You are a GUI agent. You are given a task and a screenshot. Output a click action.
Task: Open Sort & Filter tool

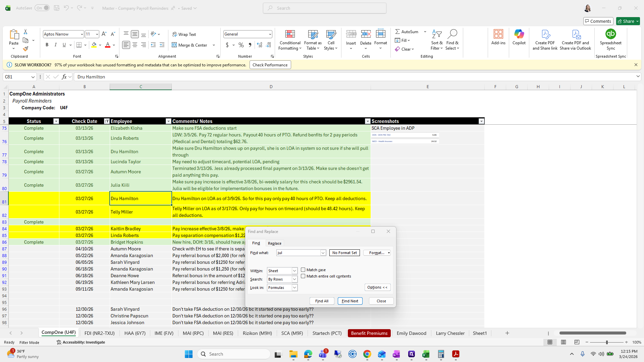pyautogui.click(x=437, y=40)
